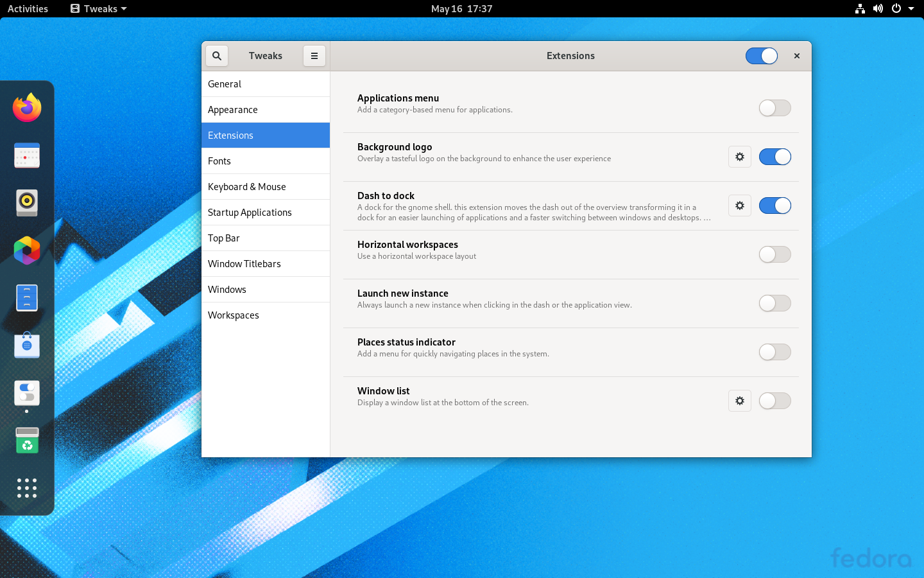
Task: Open Keyboard & Mouse settings
Action: click(x=266, y=187)
